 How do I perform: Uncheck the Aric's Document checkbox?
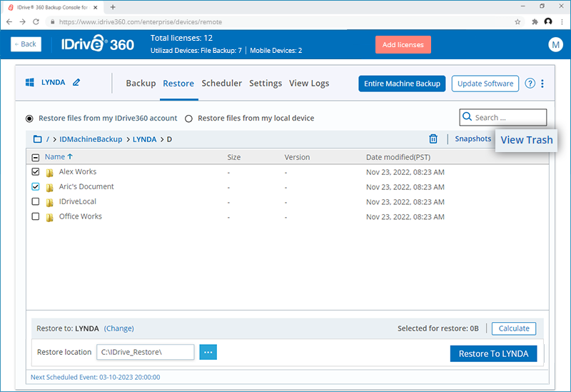coord(35,186)
